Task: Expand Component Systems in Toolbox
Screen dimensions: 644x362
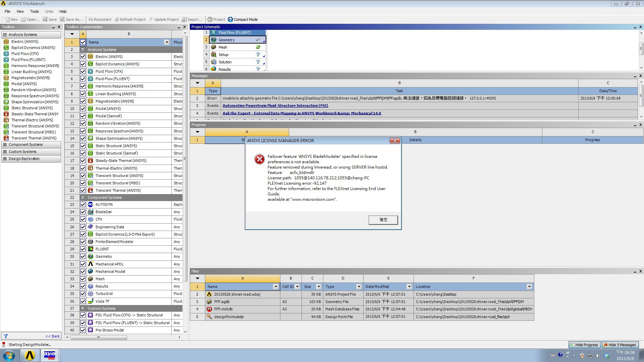Action: 5,145
